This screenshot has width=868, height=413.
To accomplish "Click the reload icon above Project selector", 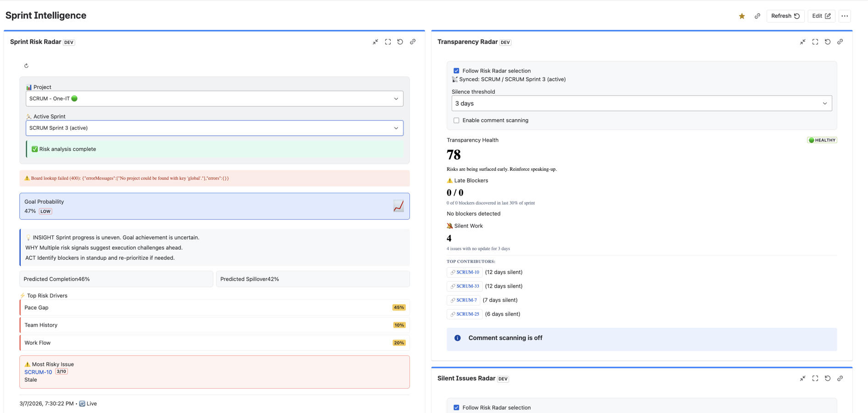I will [26, 66].
